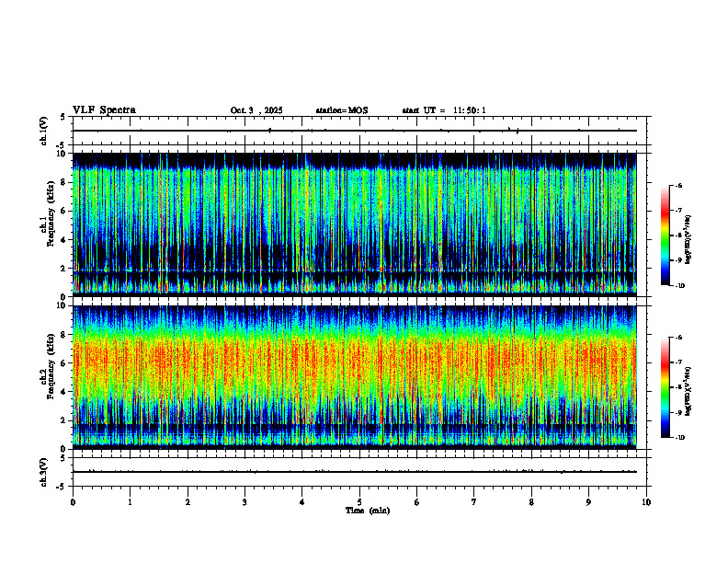Click the "station=MOS" header label
The height and width of the screenshot is (563, 728).
(x=342, y=110)
